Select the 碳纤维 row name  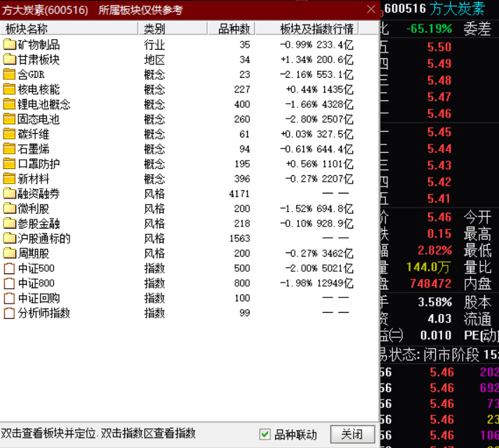pyautogui.click(x=34, y=135)
